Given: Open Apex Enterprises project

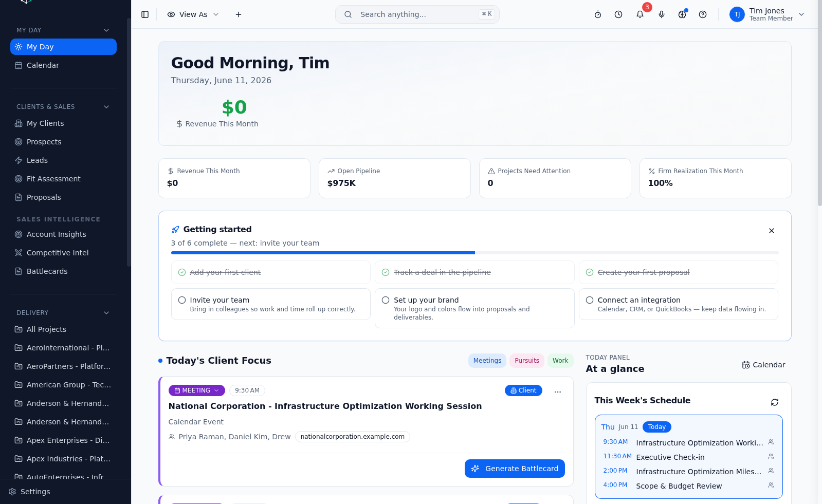Looking at the screenshot, I should pyautogui.click(x=63, y=440).
